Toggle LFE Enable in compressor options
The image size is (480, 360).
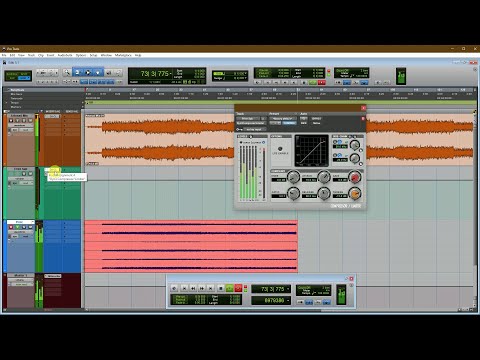click(x=280, y=149)
